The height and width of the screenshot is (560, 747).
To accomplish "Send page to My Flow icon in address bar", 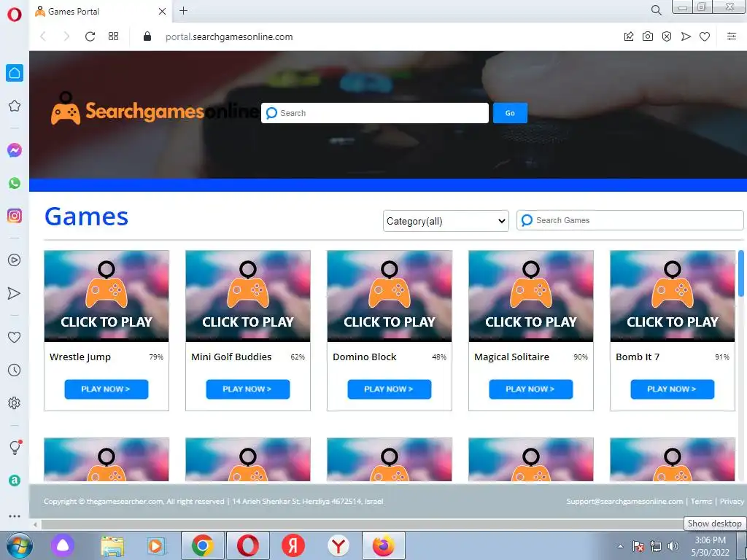I will point(686,36).
